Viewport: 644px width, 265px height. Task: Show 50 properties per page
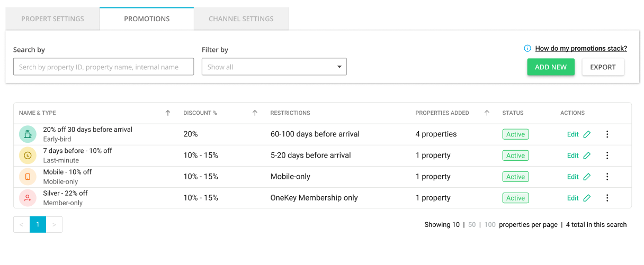tap(472, 225)
